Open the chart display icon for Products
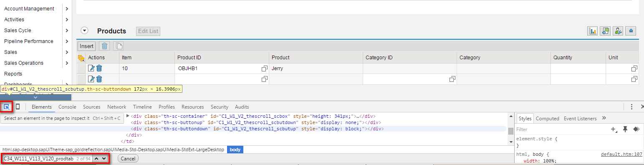Image resolution: width=644 pixels, height=165 pixels. 593,31
